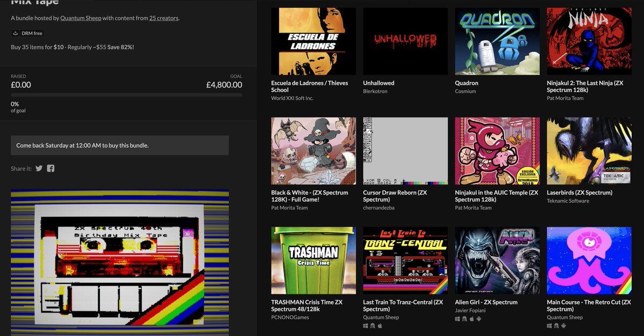Screen dimensions: 644x336
Task: Open Laserbirds (ZX Spectrum) title link
Action: [580, 192]
